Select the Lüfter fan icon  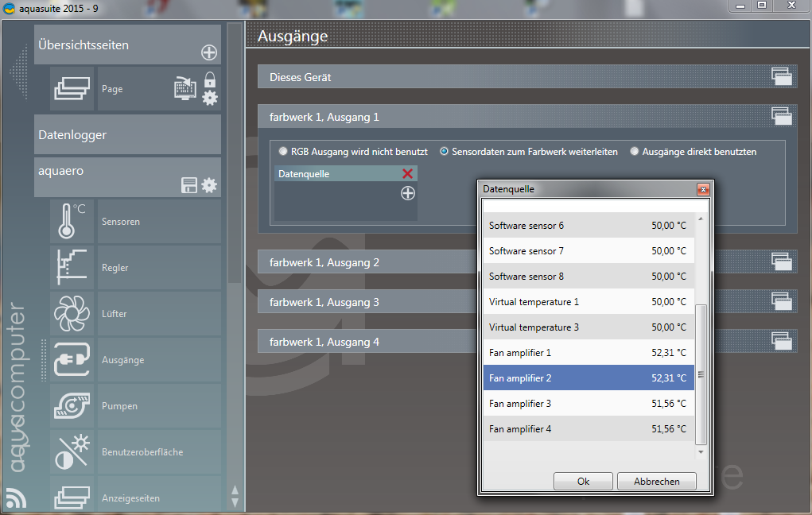(72, 314)
